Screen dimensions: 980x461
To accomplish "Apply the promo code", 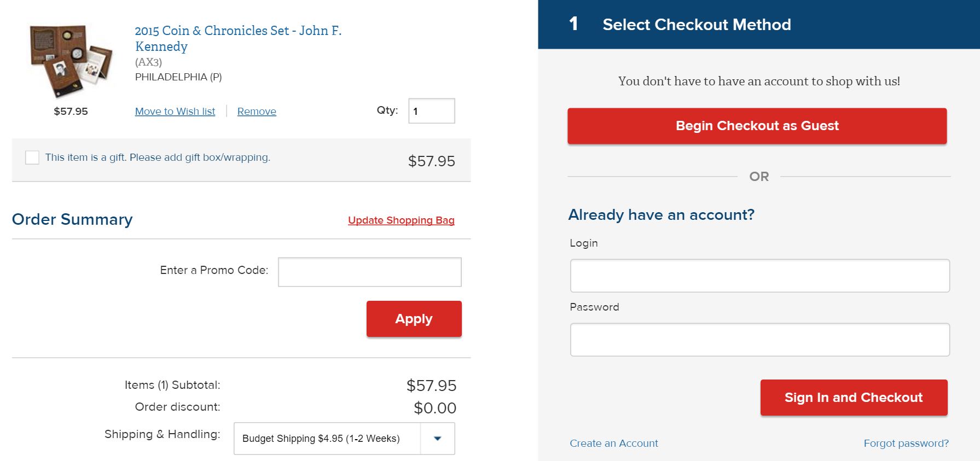I will [x=414, y=319].
